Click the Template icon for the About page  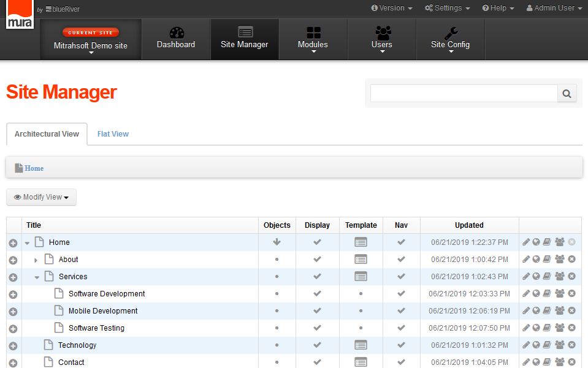click(x=361, y=259)
